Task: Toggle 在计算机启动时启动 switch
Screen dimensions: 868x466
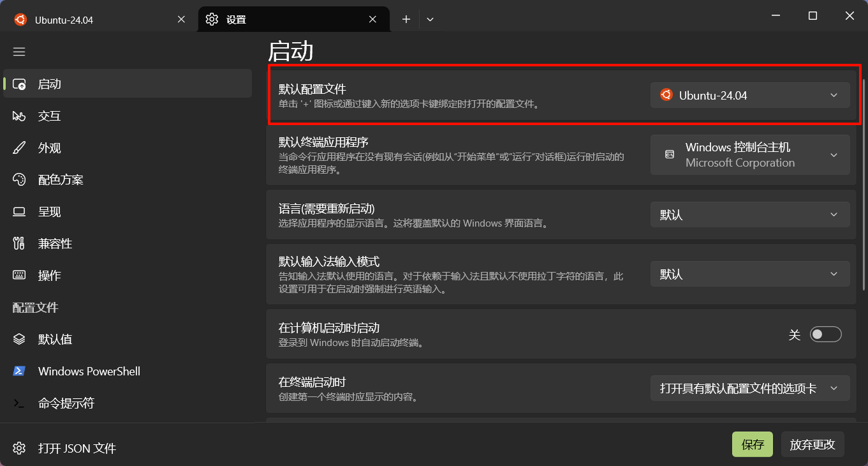Action: pos(825,334)
